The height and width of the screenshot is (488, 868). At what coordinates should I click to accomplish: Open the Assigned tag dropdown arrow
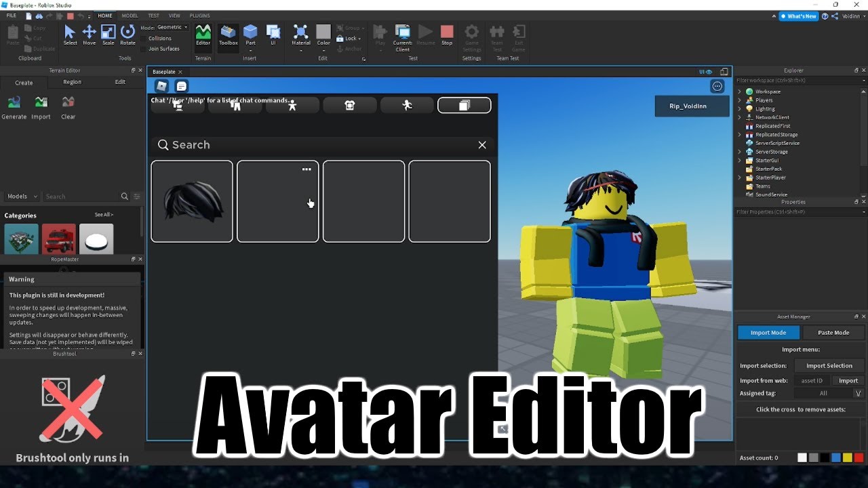coord(858,393)
